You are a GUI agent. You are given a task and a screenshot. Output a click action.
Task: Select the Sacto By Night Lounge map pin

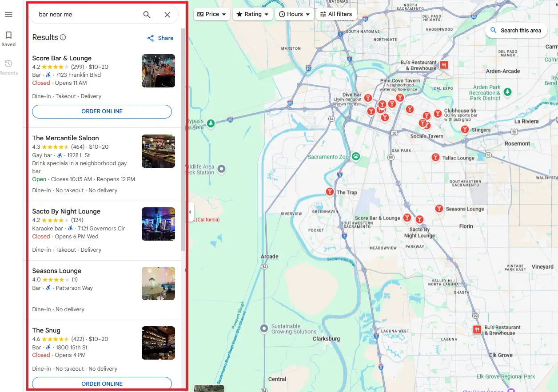click(x=419, y=219)
